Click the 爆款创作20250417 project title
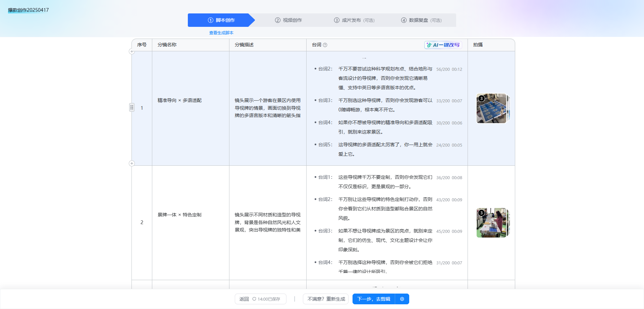The height and width of the screenshot is (309, 644). [28, 10]
